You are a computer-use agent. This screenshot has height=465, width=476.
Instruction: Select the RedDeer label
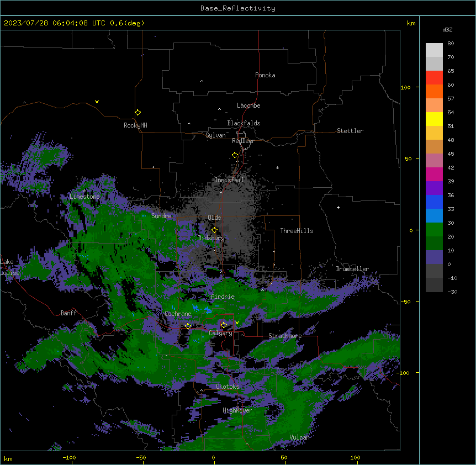coord(243,141)
